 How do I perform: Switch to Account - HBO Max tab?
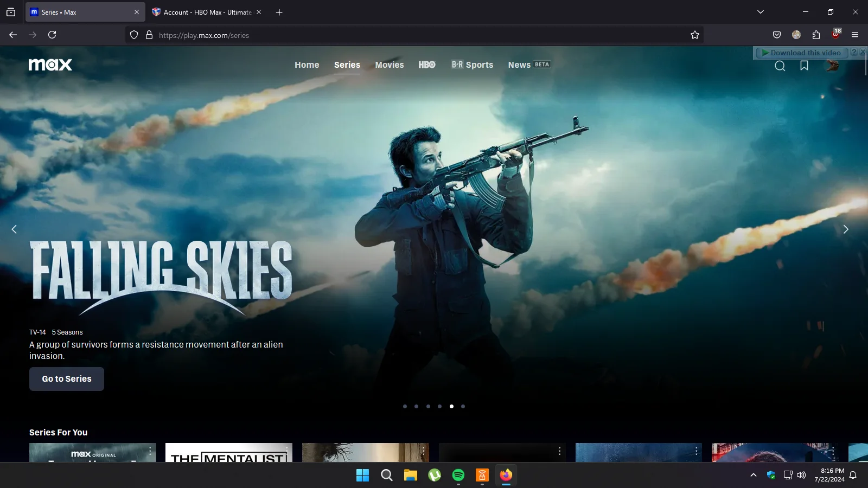coord(206,12)
